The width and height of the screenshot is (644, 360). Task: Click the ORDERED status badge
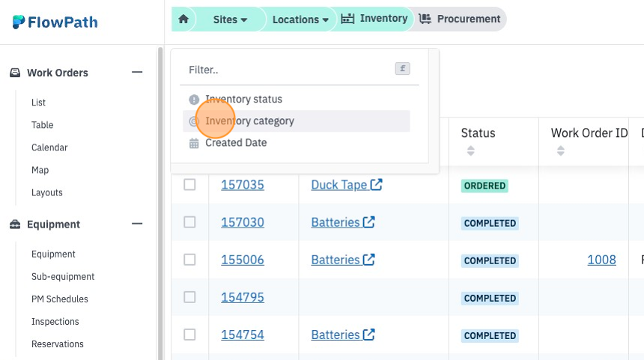(484, 186)
